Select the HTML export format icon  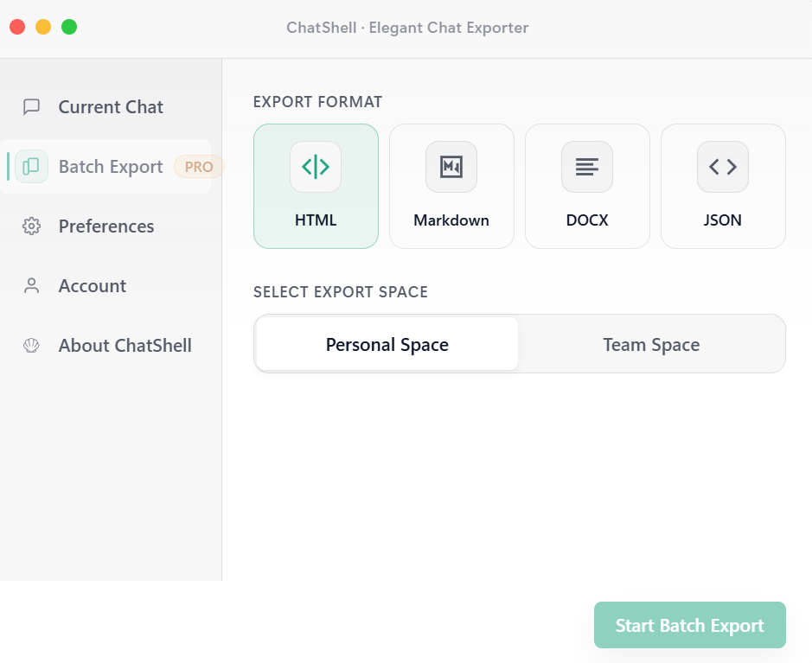point(316,166)
